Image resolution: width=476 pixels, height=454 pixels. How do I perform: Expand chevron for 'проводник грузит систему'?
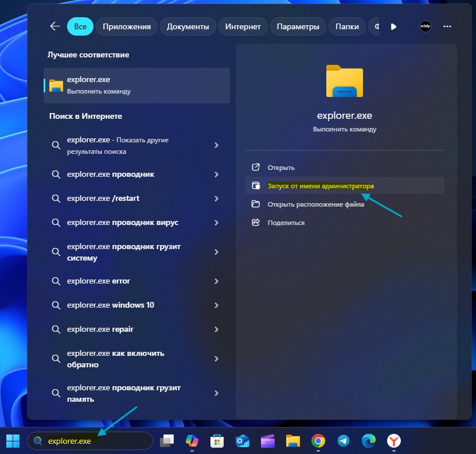click(x=216, y=252)
